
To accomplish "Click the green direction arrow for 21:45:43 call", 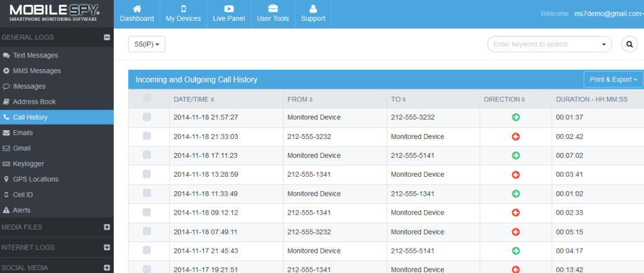I will coord(516,251).
